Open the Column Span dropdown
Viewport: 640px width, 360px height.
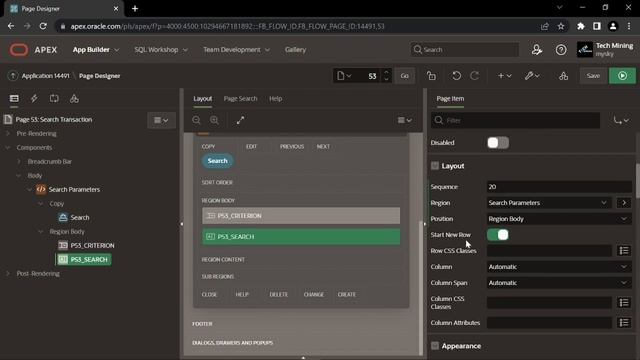tap(559, 282)
